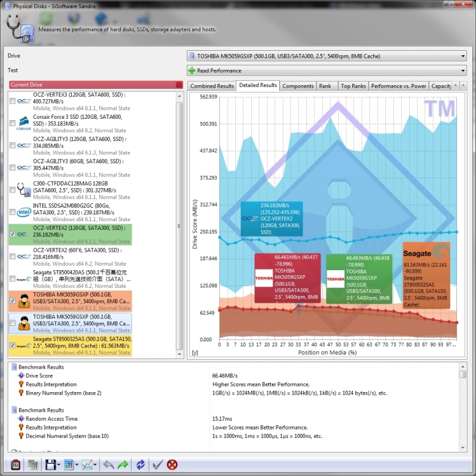Click the green forward arrow icon
Screen dimensions: 476x476
(x=123, y=465)
